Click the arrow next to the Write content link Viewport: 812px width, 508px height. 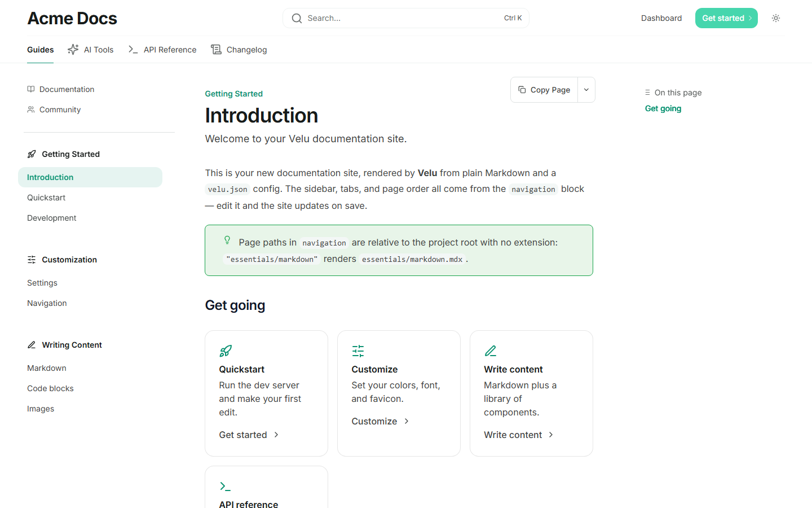tap(551, 435)
